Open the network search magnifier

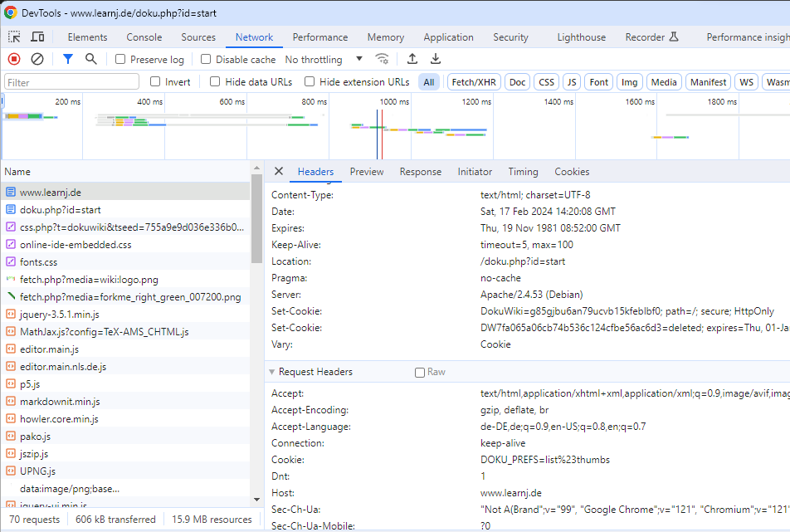91,59
